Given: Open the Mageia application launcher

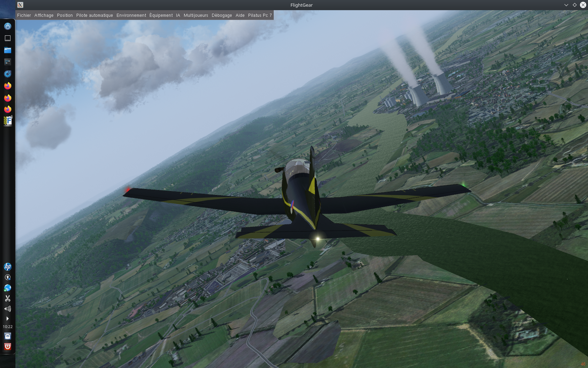Looking at the screenshot, I should click(x=8, y=26).
